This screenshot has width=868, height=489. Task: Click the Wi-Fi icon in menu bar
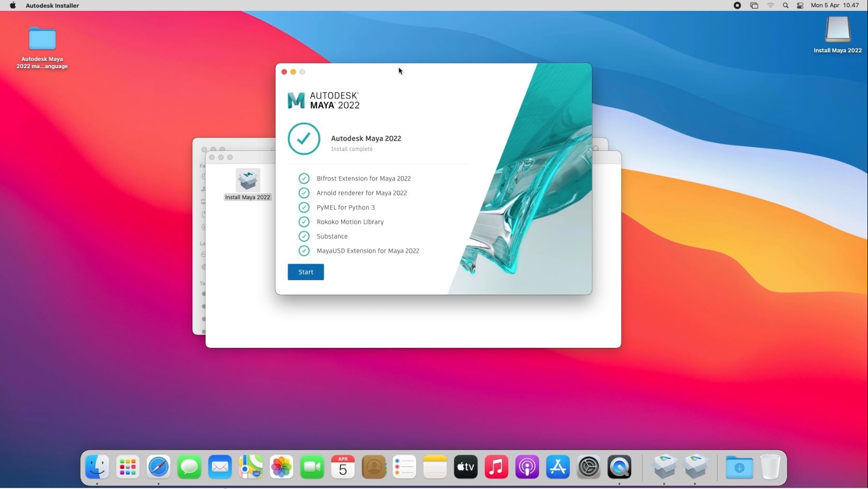771,5
